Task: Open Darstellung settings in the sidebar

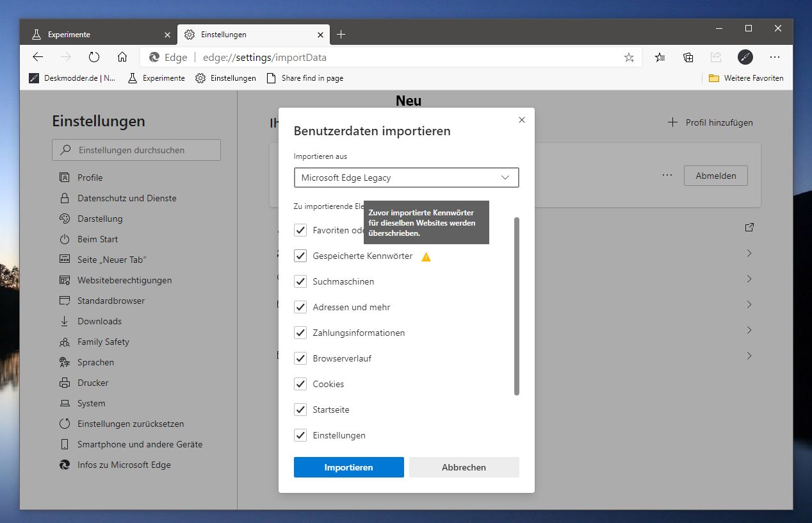Action: point(100,219)
